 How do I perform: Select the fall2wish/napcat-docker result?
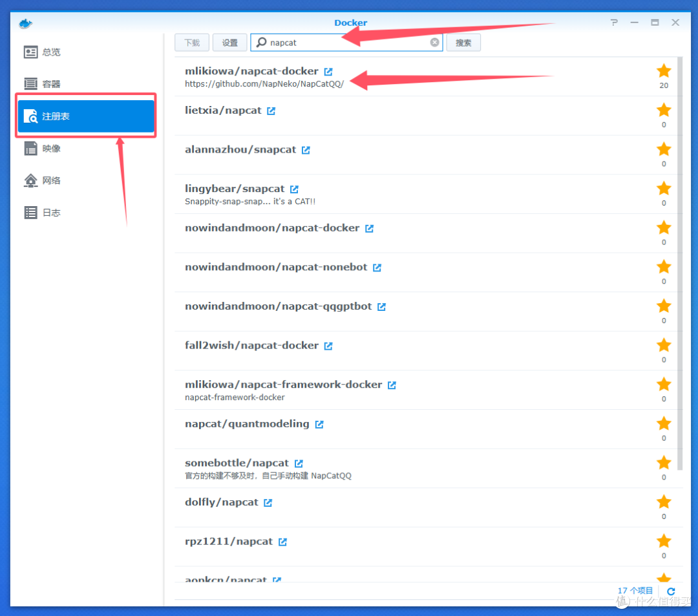point(425,351)
